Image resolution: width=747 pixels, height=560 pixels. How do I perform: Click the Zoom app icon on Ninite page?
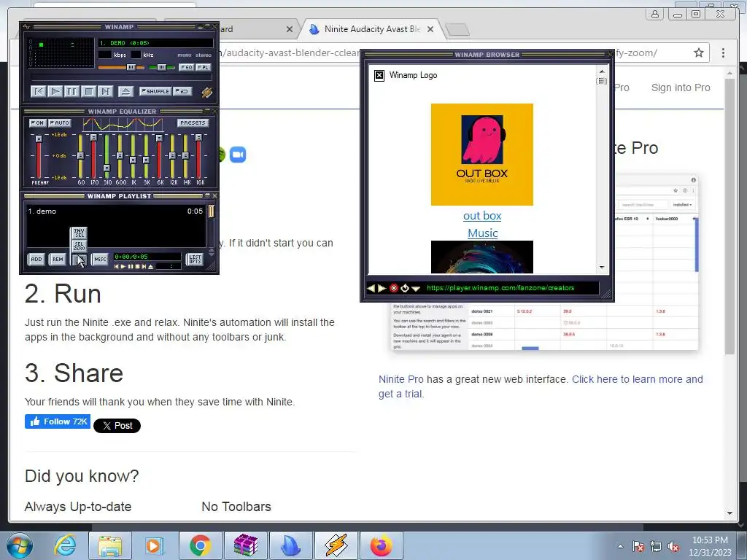(x=238, y=155)
